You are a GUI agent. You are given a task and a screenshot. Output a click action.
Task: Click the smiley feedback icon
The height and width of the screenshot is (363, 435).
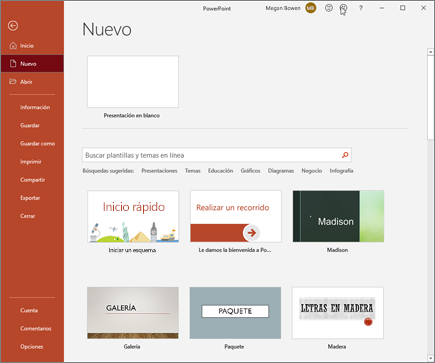point(329,8)
